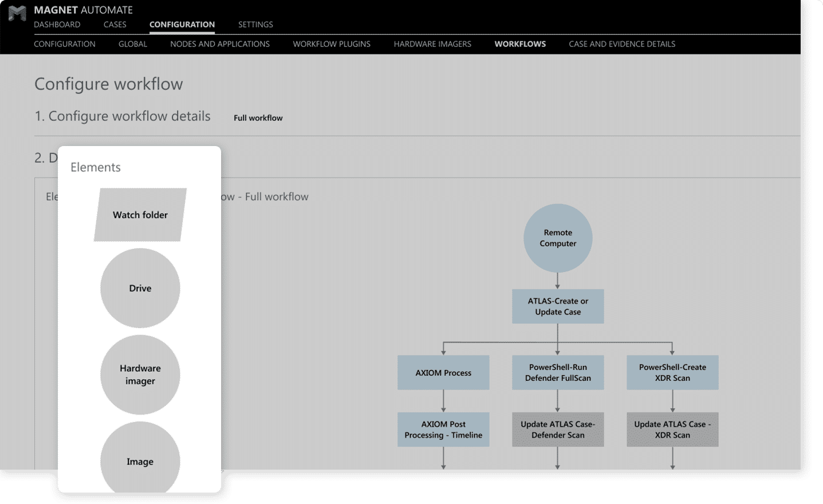This screenshot has width=823, height=504.
Task: Select the Hardware imager element circle
Action: [140, 375]
